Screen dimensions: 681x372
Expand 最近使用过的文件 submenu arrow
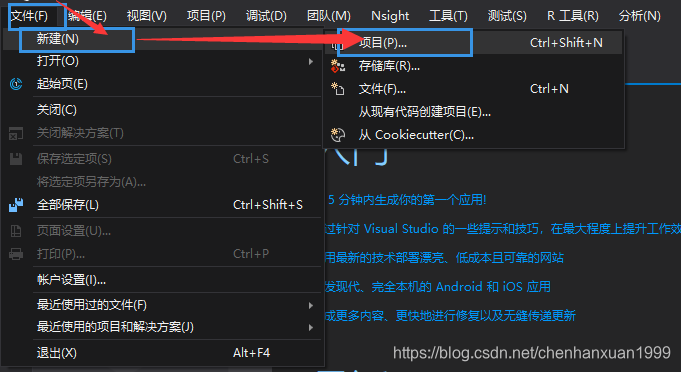point(311,306)
